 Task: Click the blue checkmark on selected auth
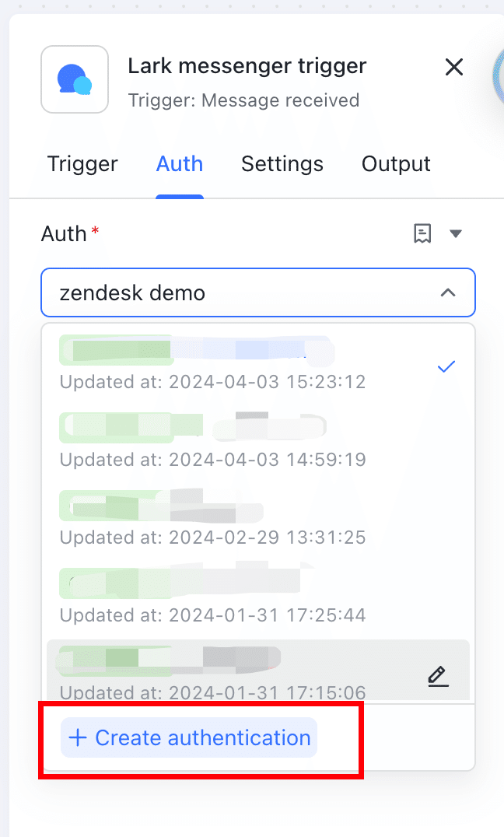[x=446, y=366]
